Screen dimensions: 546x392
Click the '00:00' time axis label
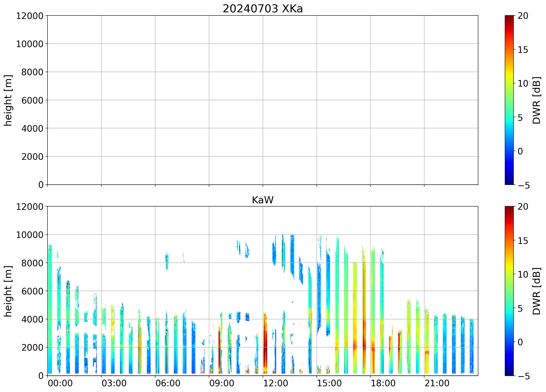tap(60, 383)
